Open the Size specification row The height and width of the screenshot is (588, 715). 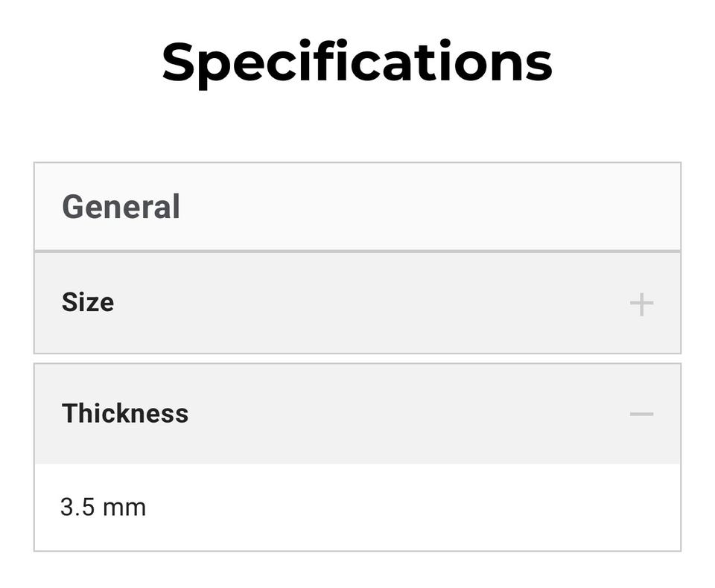tap(357, 303)
